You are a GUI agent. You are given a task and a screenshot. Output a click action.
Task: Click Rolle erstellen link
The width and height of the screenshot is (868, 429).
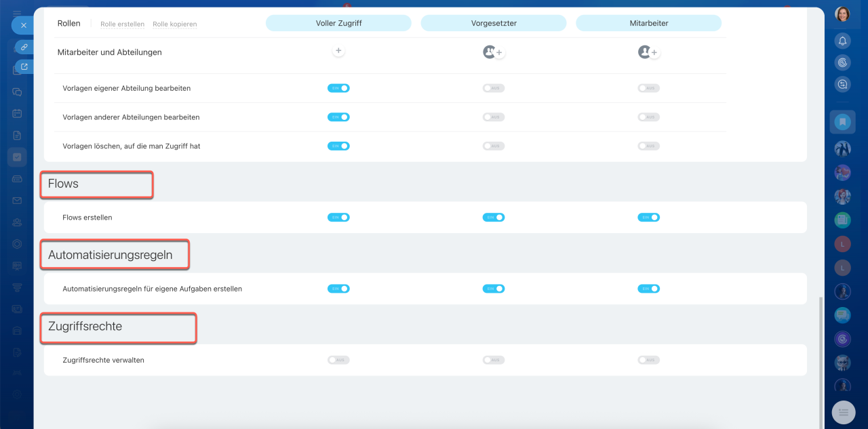122,24
